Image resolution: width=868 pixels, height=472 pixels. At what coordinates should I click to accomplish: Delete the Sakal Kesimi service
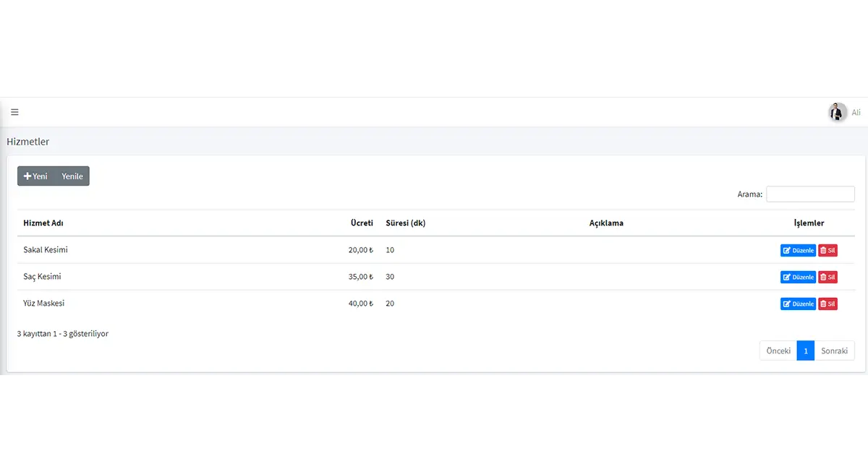[x=827, y=251]
